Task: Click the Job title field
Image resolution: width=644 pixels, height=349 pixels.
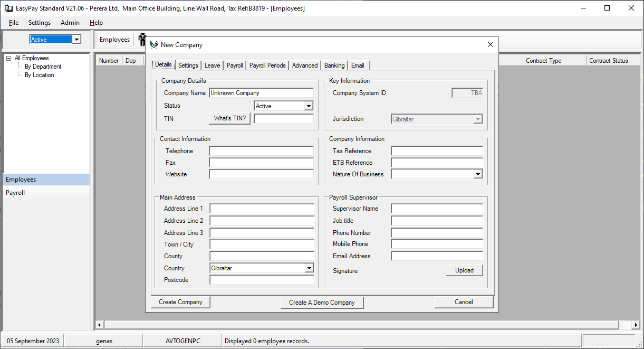Action: point(437,221)
